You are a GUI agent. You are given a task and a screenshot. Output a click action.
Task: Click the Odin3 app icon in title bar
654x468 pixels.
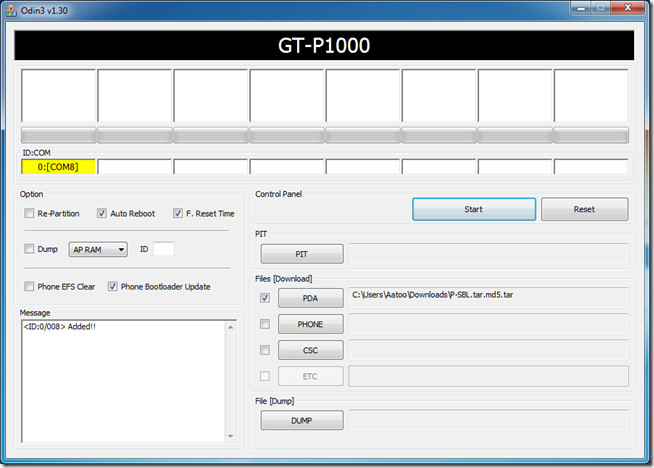[11, 11]
